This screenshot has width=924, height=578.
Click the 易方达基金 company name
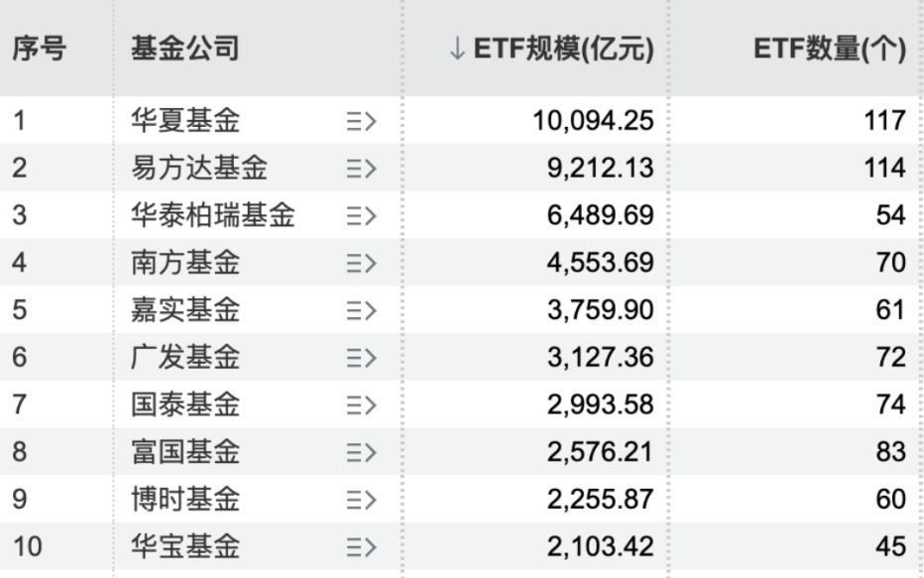pos(199,169)
